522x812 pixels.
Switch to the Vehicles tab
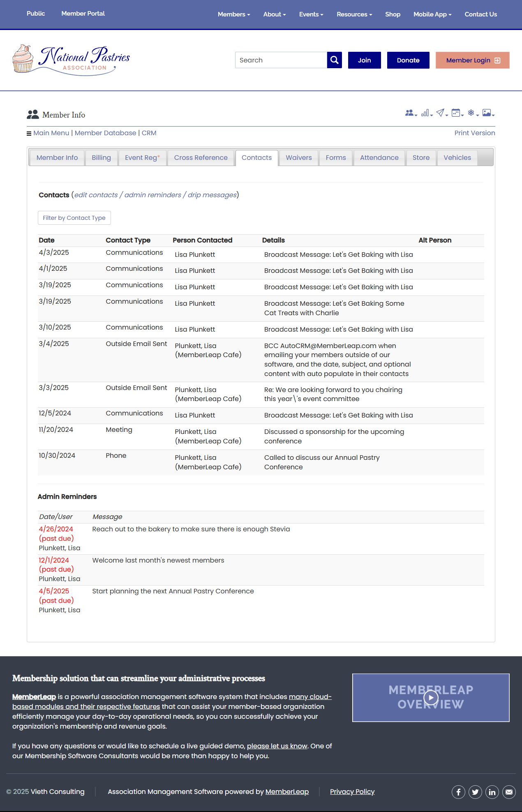457,158
